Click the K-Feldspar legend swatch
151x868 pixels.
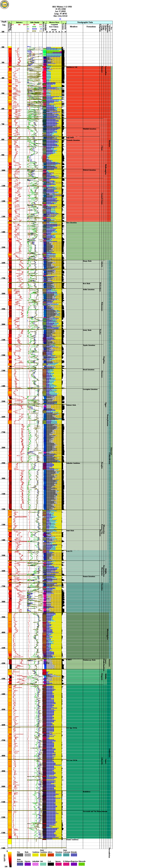pyautogui.click(x=67, y=864)
